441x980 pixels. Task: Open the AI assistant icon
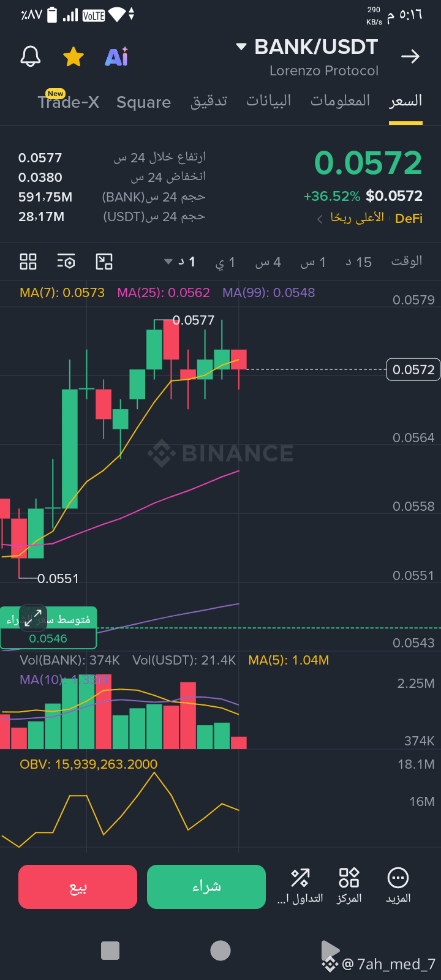[116, 56]
